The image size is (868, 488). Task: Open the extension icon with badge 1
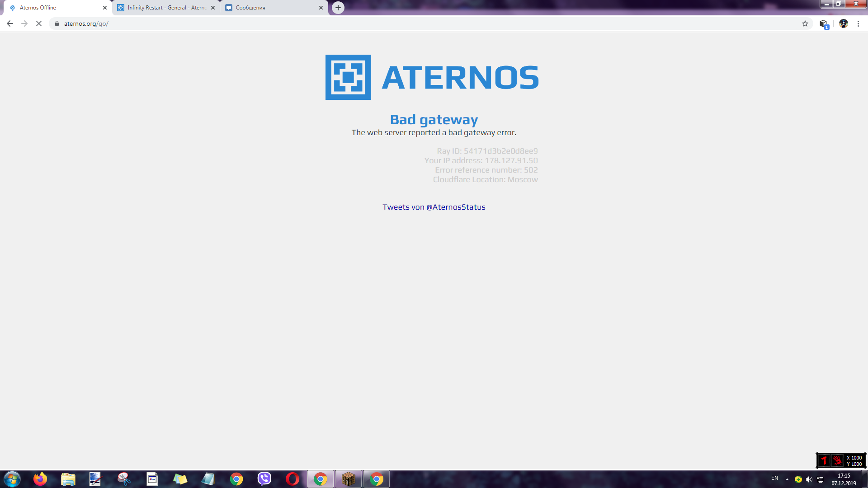(824, 24)
